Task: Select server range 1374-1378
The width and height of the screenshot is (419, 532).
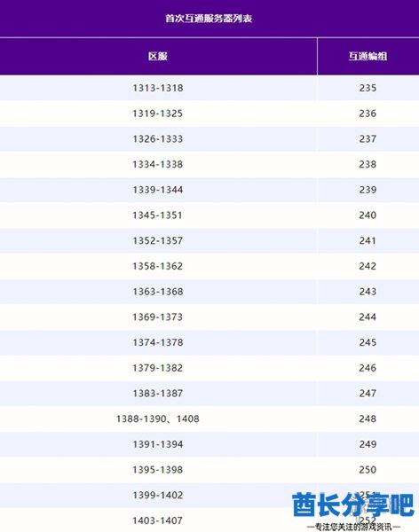Action: (x=158, y=342)
